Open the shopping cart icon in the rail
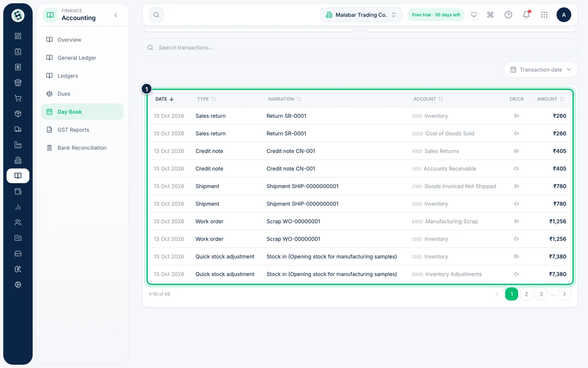 (x=18, y=98)
